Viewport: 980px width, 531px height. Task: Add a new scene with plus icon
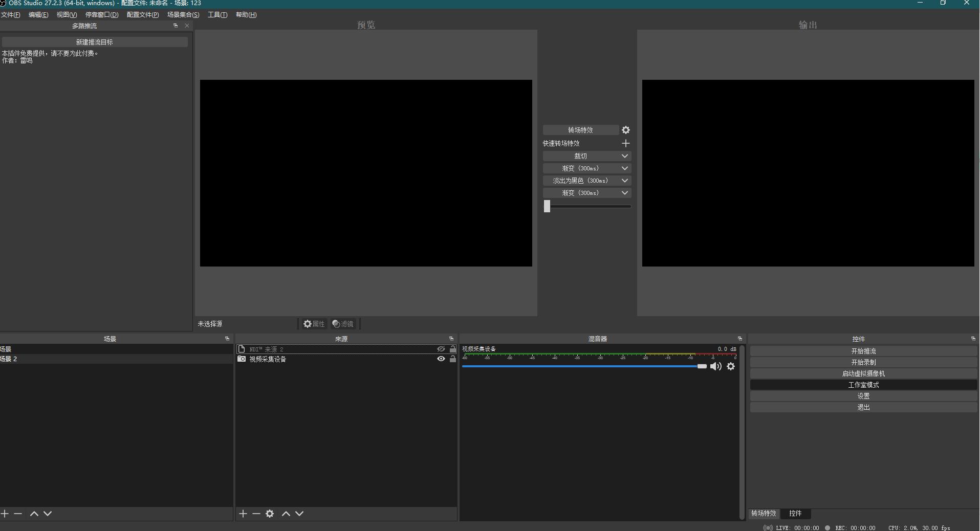click(5, 514)
